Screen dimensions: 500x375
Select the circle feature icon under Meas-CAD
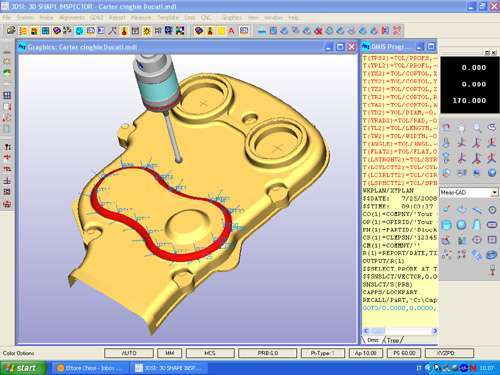pos(492,210)
